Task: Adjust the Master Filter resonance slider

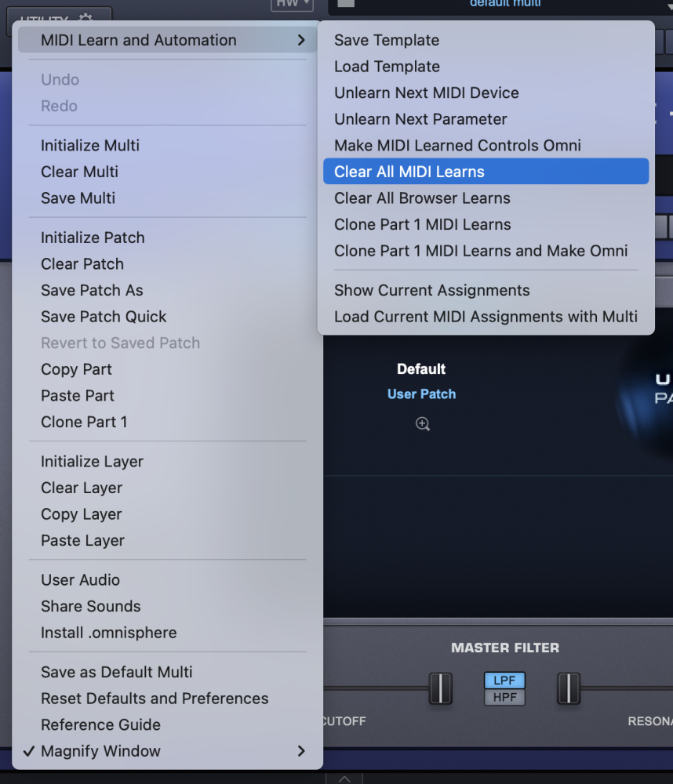Action: (x=569, y=688)
